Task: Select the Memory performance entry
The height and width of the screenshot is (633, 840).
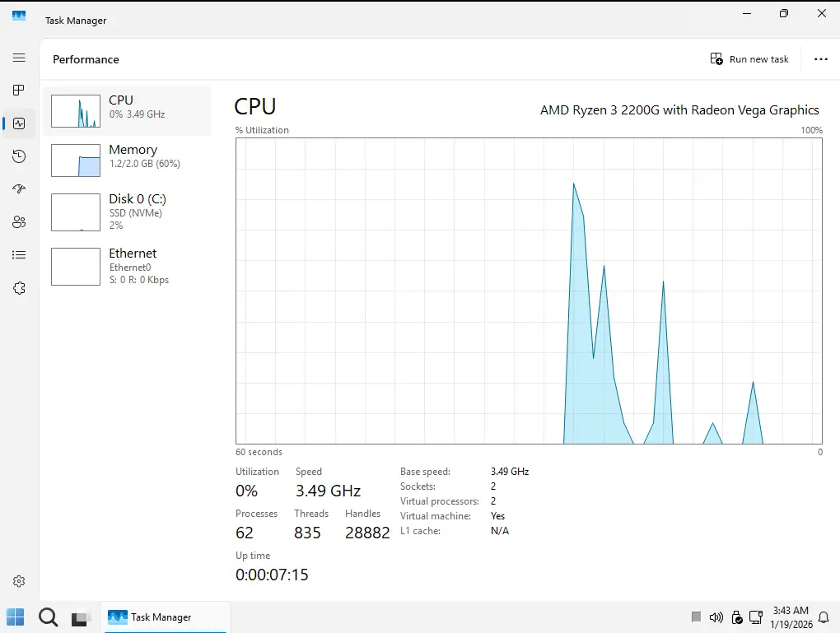Action: 127,161
